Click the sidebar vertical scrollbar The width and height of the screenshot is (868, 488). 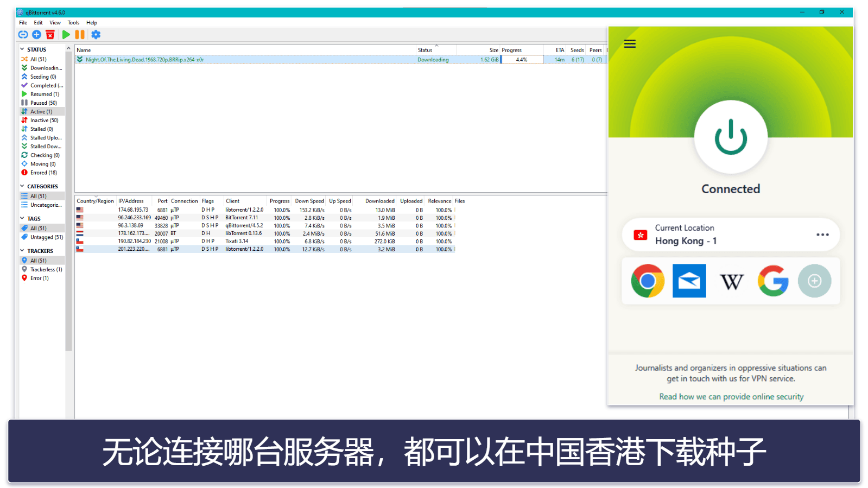pyautogui.click(x=68, y=201)
